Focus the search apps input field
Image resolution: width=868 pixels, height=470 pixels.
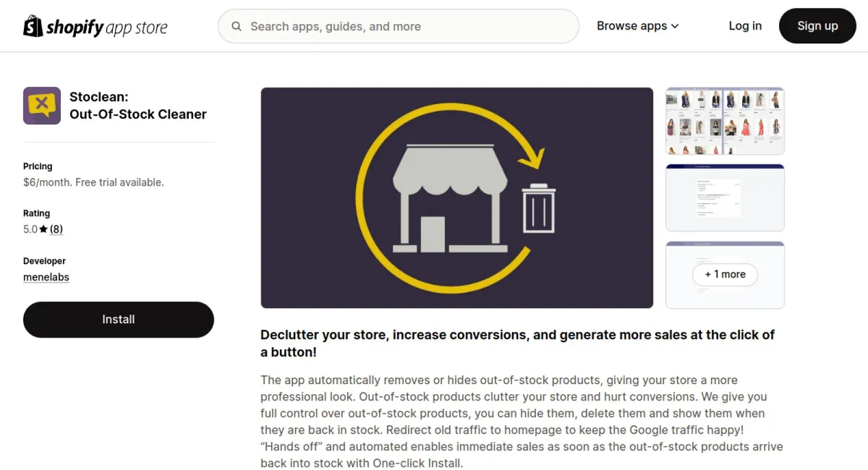click(x=399, y=27)
